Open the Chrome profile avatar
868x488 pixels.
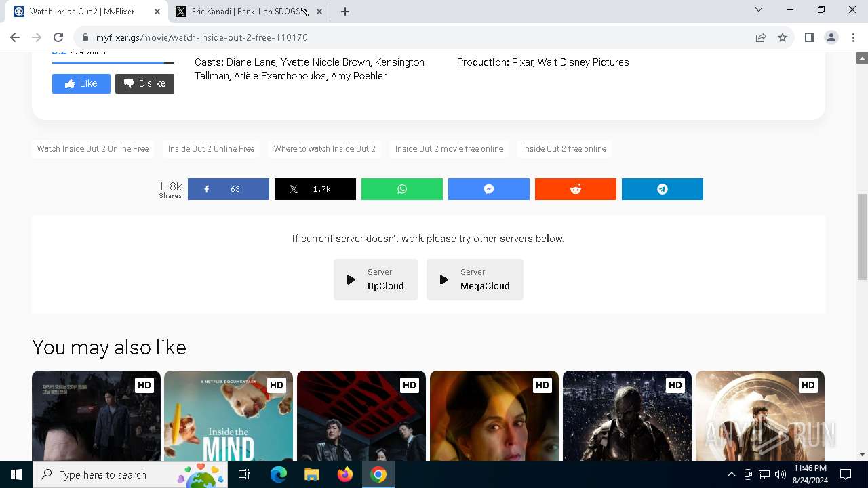click(x=831, y=37)
